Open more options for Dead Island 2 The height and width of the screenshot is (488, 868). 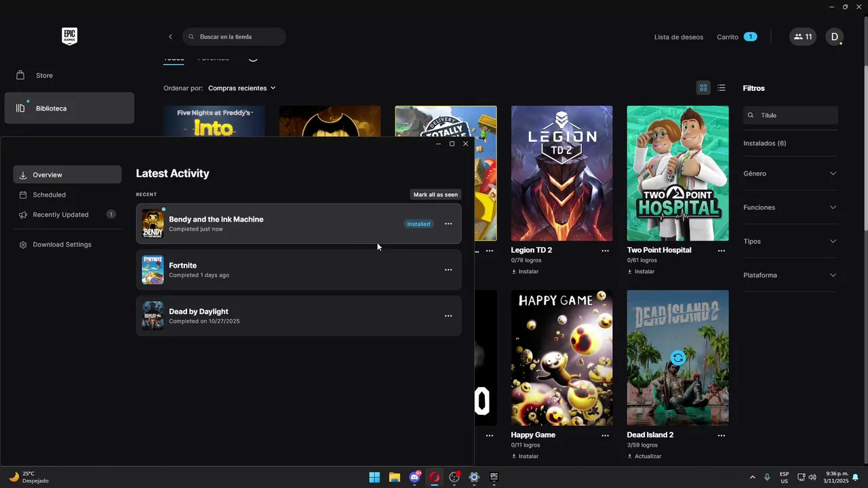click(721, 436)
